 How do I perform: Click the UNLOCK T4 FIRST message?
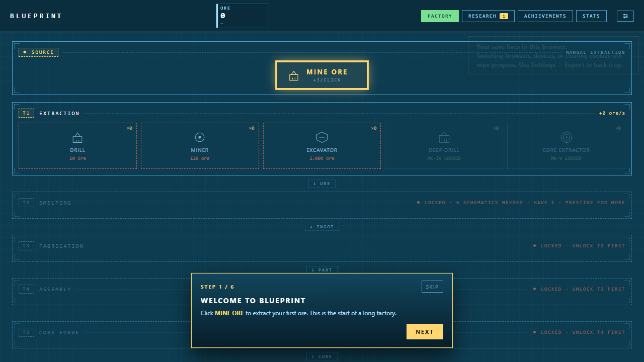point(579,332)
